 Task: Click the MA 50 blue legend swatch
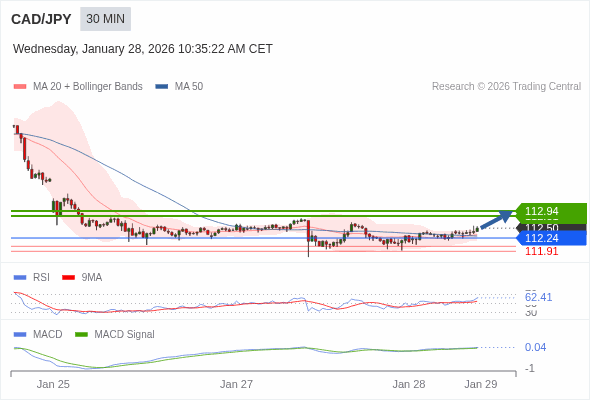pyautogui.click(x=162, y=87)
